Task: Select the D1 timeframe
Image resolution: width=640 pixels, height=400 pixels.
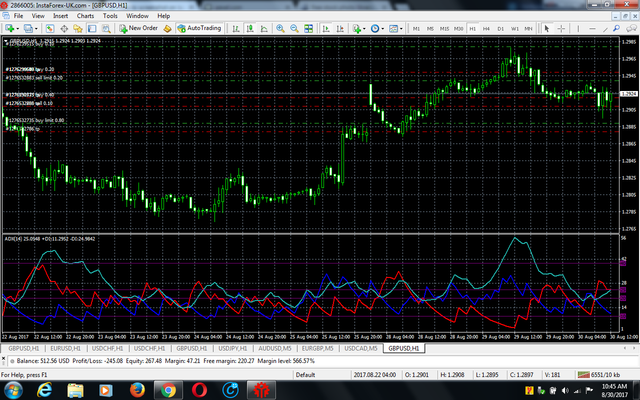Action: 500,29
